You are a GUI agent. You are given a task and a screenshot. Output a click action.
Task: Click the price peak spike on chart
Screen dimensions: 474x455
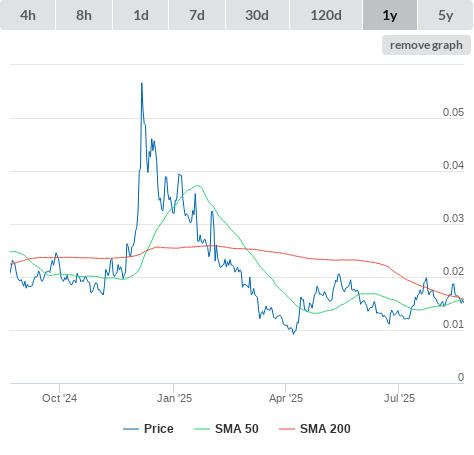(142, 83)
